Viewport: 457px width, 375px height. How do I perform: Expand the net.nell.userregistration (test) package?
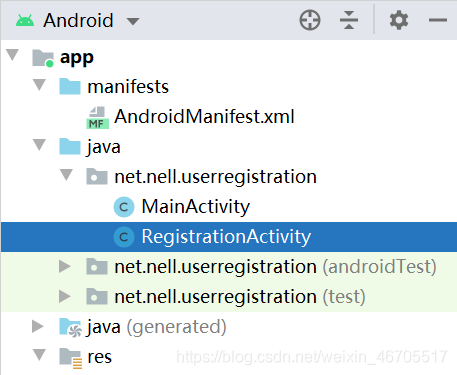pyautogui.click(x=65, y=297)
